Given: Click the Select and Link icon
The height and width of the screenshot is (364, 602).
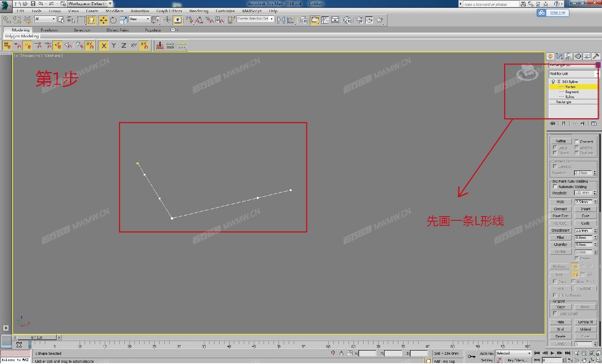Looking at the screenshot, I should [7, 20].
